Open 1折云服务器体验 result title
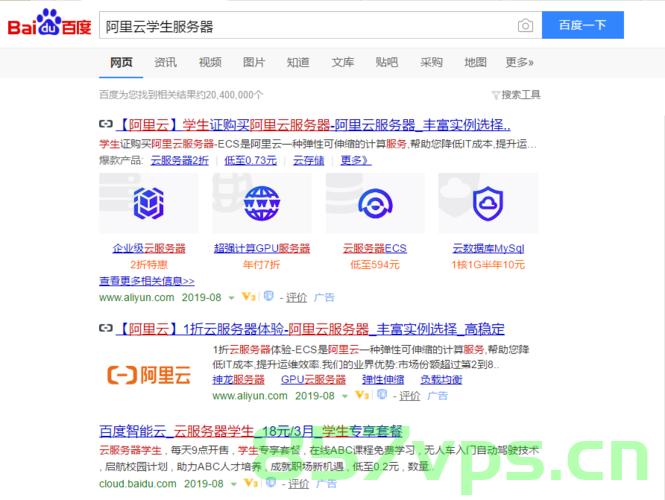 [x=310, y=329]
